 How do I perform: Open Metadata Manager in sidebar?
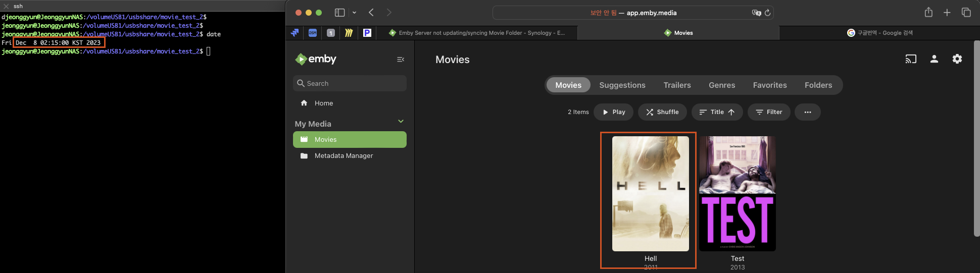350,156
